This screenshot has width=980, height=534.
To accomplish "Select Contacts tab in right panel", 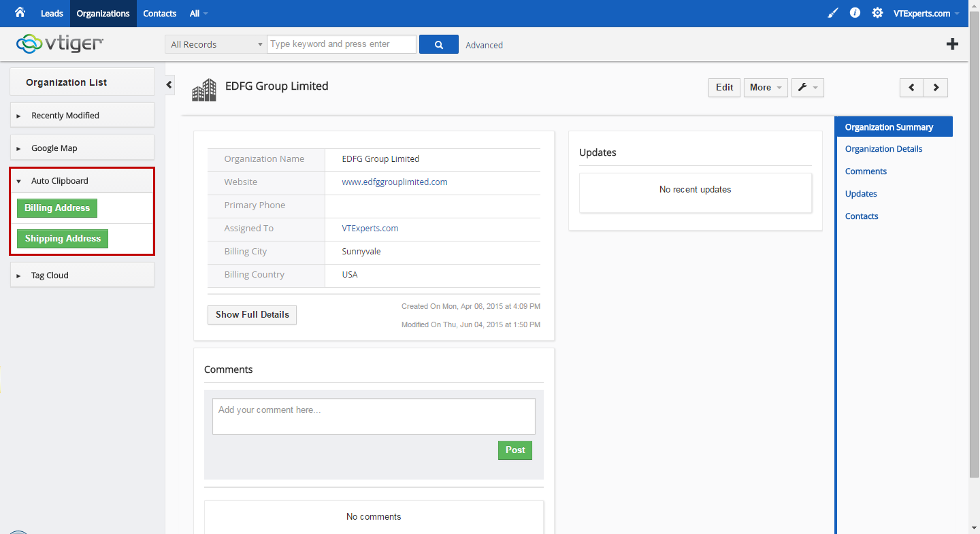I will pyautogui.click(x=862, y=216).
